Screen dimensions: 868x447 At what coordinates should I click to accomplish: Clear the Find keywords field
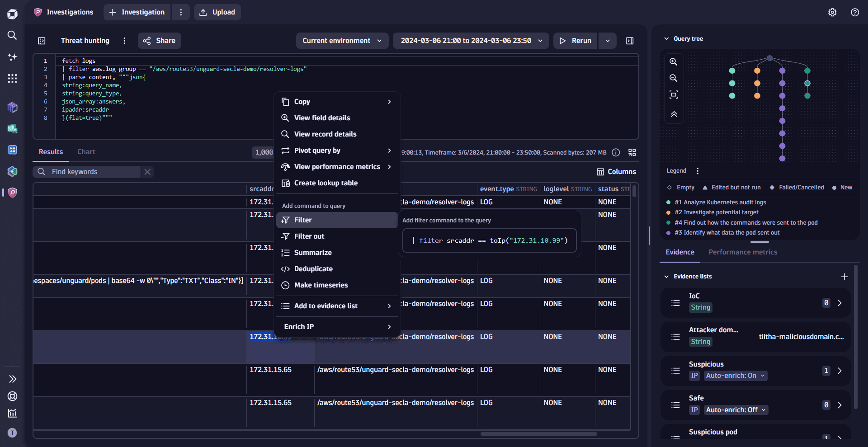(147, 172)
